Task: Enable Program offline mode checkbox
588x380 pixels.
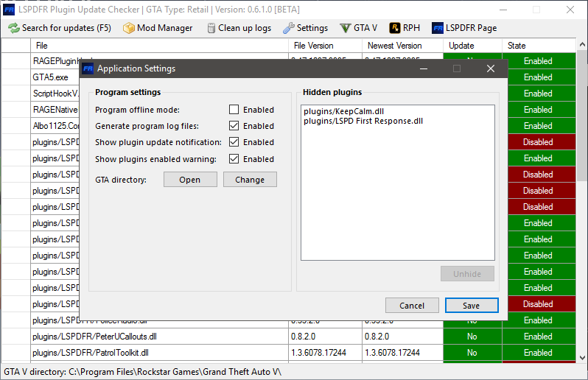Action: [234, 110]
